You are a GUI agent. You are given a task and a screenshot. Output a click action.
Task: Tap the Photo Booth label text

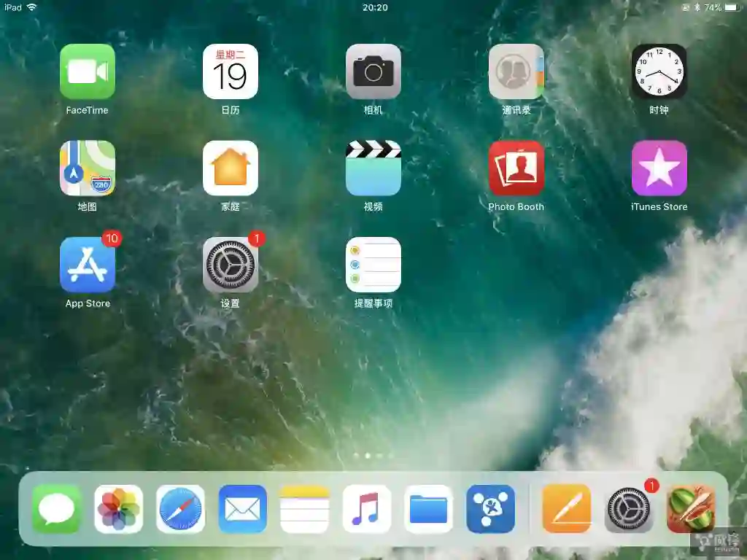tap(516, 206)
